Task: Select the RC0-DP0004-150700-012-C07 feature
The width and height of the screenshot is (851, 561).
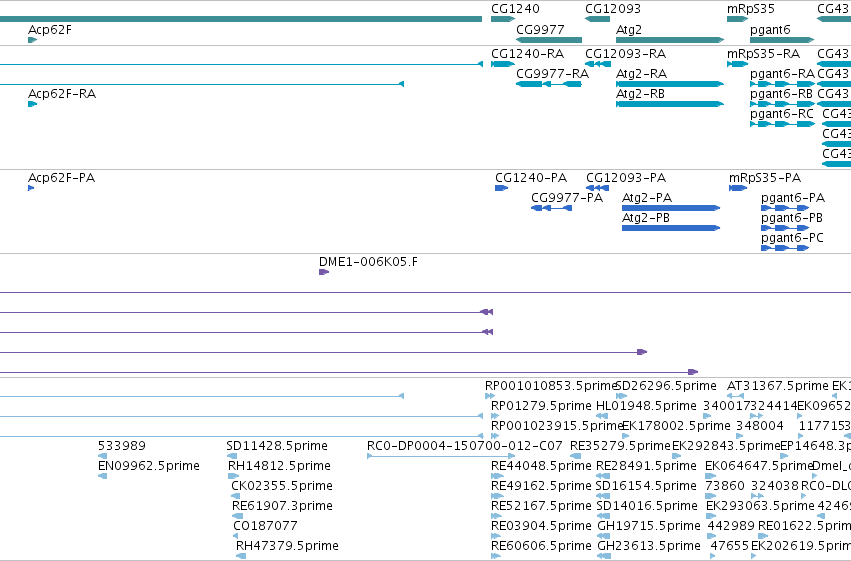Action: [x=441, y=456]
